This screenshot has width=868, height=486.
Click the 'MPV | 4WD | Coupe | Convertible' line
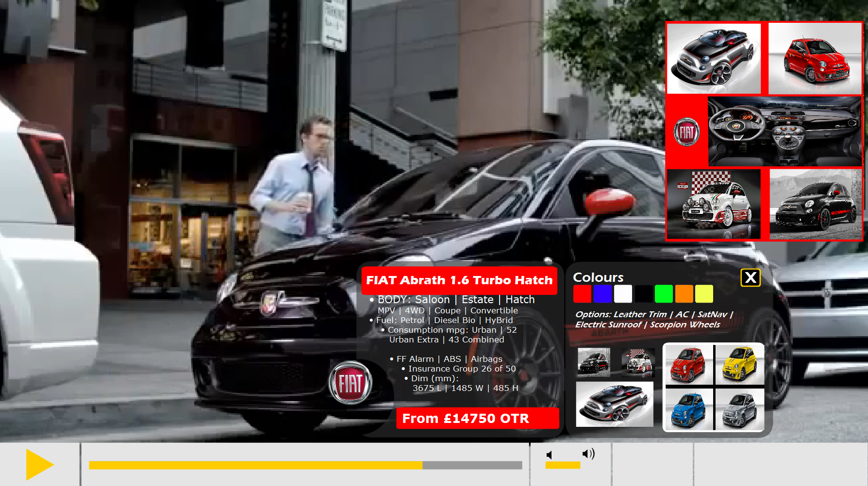(448, 310)
